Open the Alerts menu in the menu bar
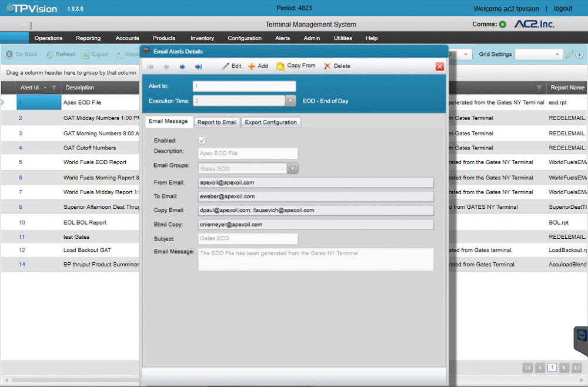This screenshot has height=387, width=588. click(x=283, y=38)
